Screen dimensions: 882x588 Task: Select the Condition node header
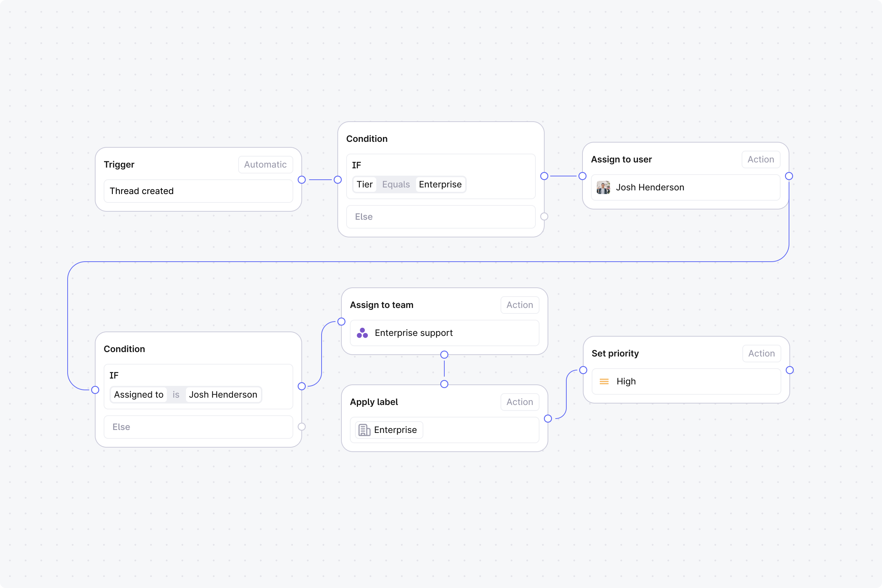click(367, 139)
